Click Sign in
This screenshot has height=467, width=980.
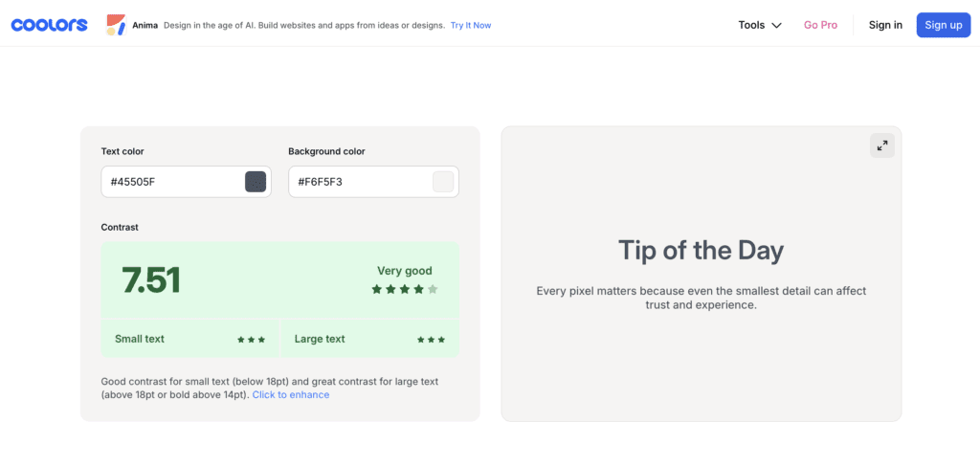tap(885, 25)
